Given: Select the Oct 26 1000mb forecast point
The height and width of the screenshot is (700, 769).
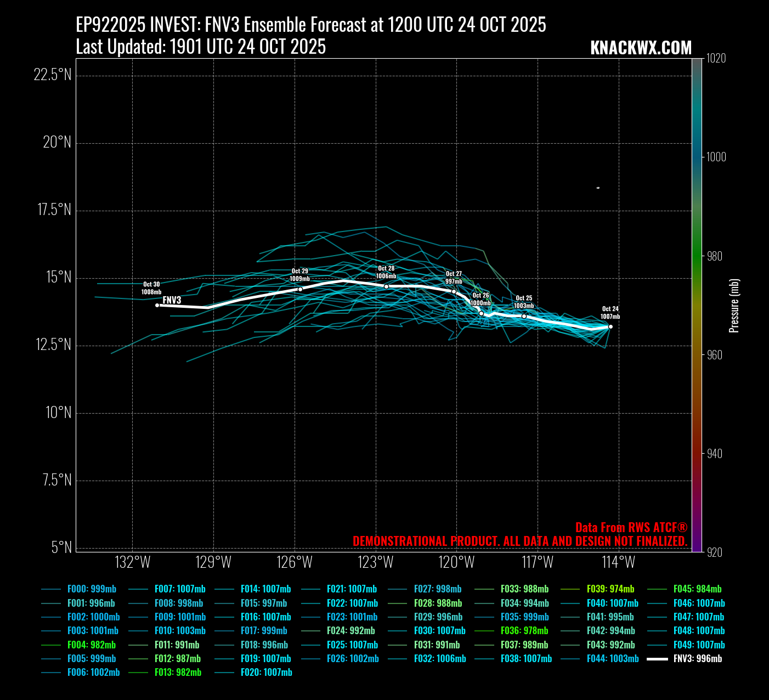Looking at the screenshot, I should coord(482,314).
